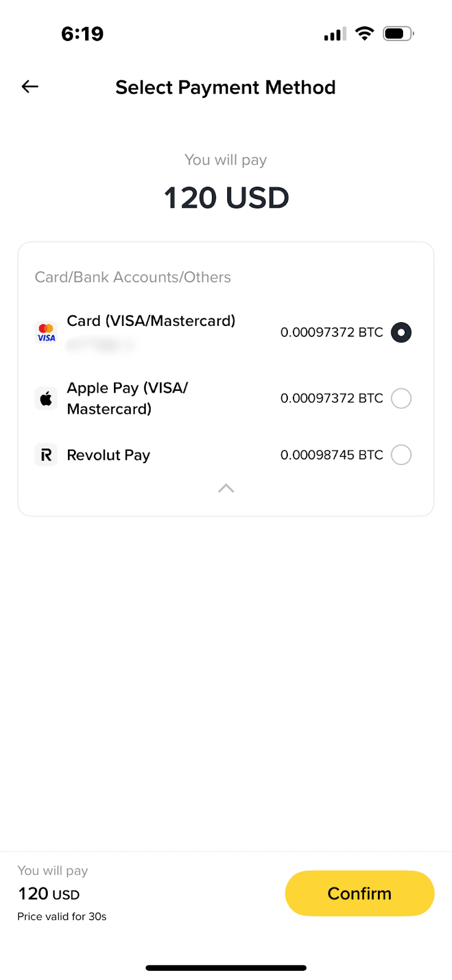Viewport: 452px width, 980px height.
Task: Tap the 6:19 status bar clock
Action: coord(83,34)
